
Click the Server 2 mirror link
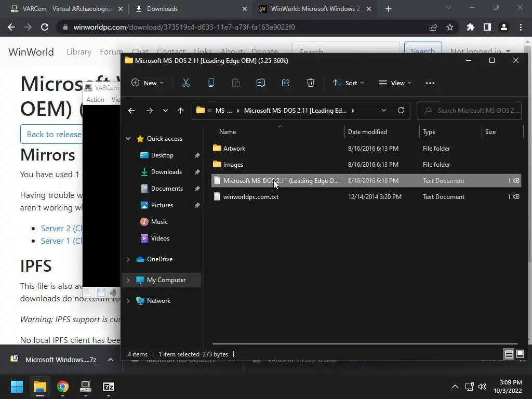61,229
